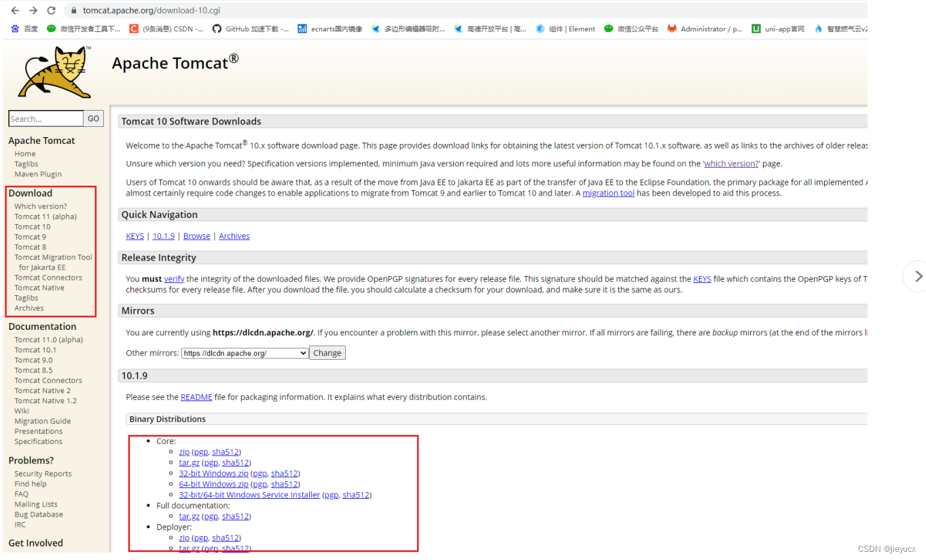Open the IRC sidebar link
The height and width of the screenshot is (560, 926).
(20, 525)
